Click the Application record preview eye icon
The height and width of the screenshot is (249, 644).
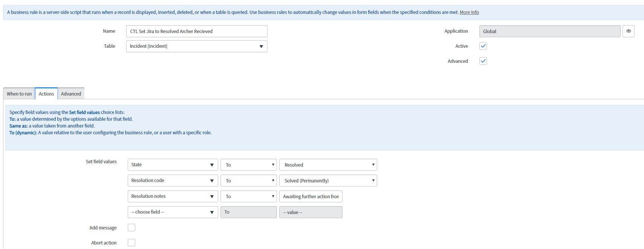[629, 31]
